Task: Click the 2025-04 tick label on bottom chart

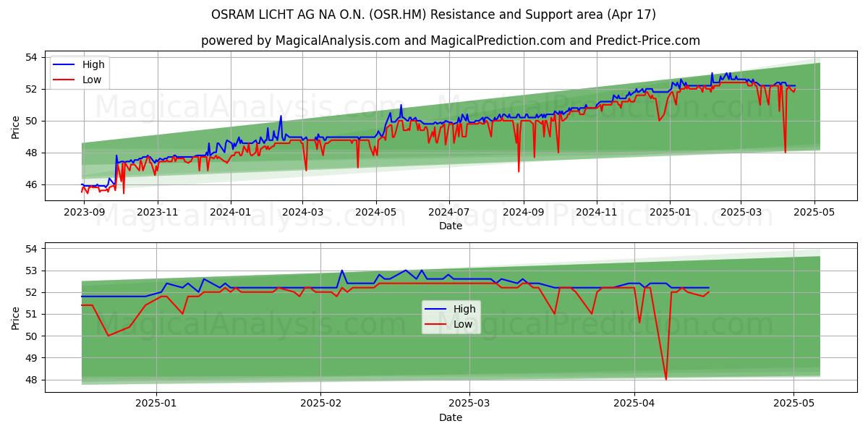Action: tap(634, 405)
